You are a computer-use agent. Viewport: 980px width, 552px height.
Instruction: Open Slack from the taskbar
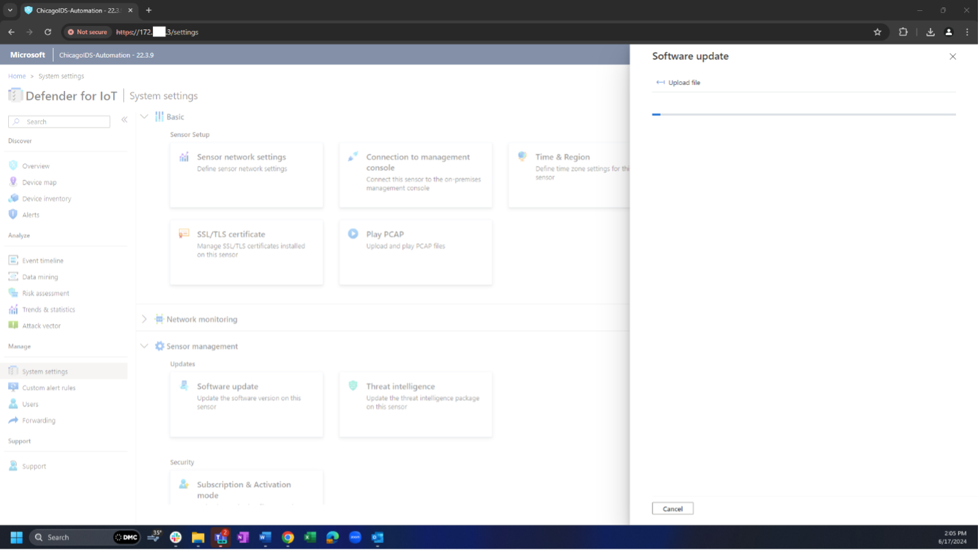coord(175,538)
